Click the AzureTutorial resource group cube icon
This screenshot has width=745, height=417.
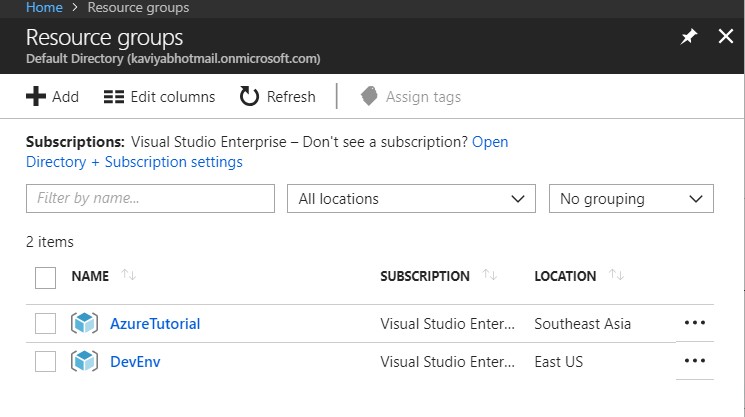tap(84, 324)
